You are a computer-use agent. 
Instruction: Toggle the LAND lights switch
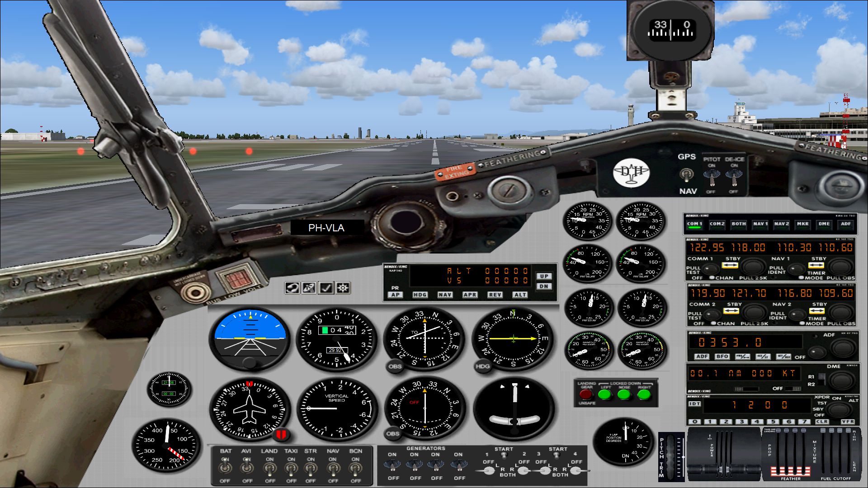[269, 469]
